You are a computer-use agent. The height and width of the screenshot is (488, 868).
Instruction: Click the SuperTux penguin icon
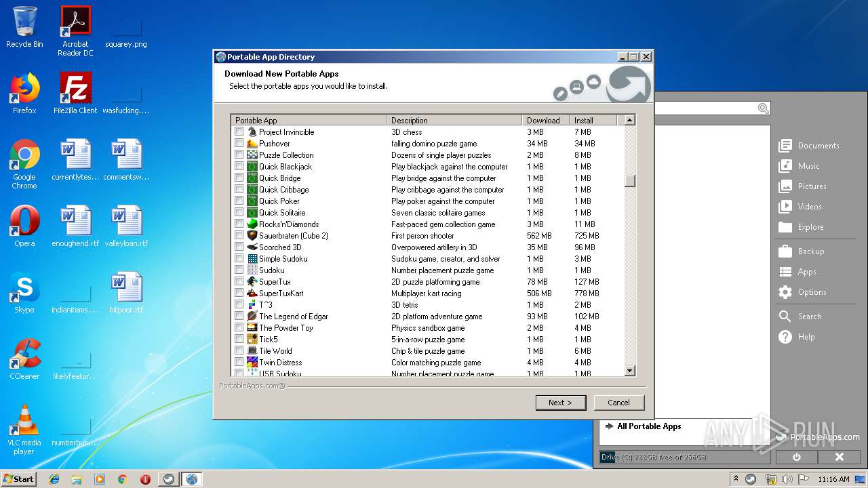[252, 282]
